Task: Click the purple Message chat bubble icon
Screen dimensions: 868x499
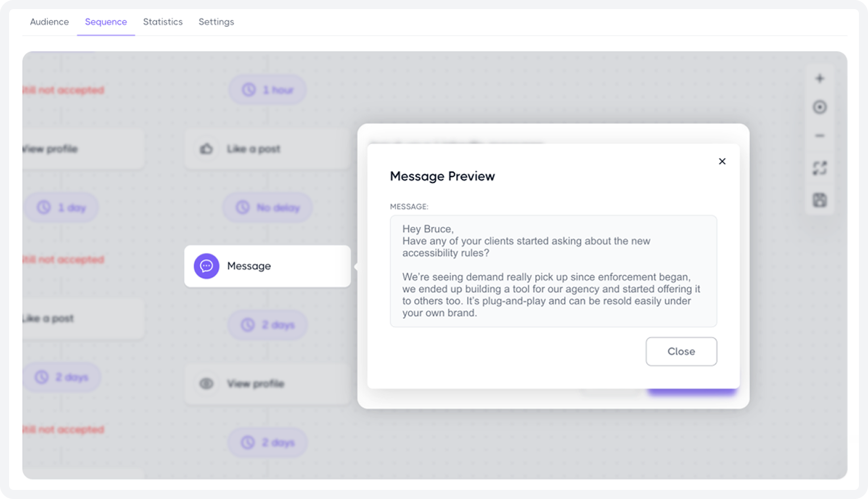Action: tap(206, 266)
